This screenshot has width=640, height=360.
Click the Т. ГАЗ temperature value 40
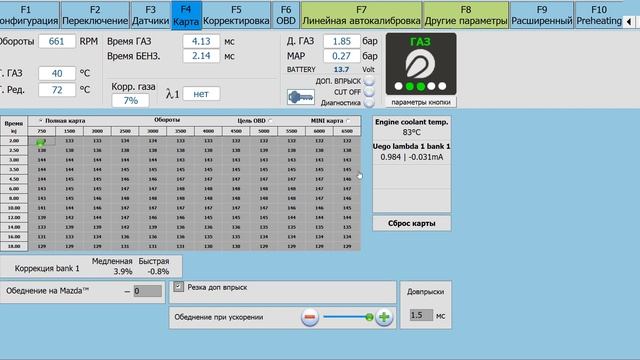point(57,73)
